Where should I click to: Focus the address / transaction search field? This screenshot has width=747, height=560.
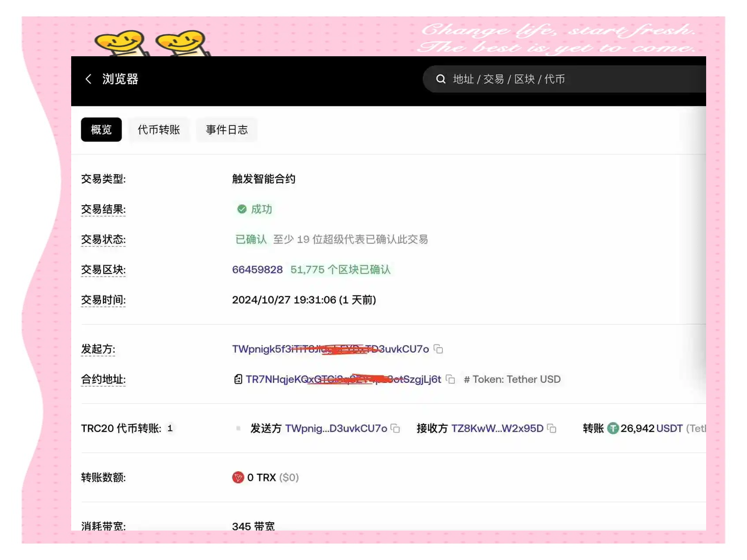(564, 79)
